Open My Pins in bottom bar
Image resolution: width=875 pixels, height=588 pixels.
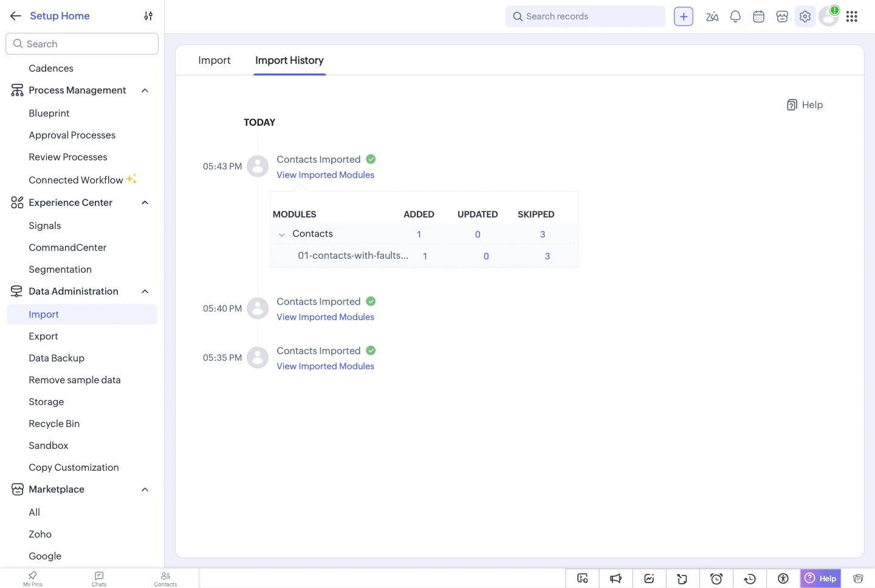pyautogui.click(x=33, y=578)
